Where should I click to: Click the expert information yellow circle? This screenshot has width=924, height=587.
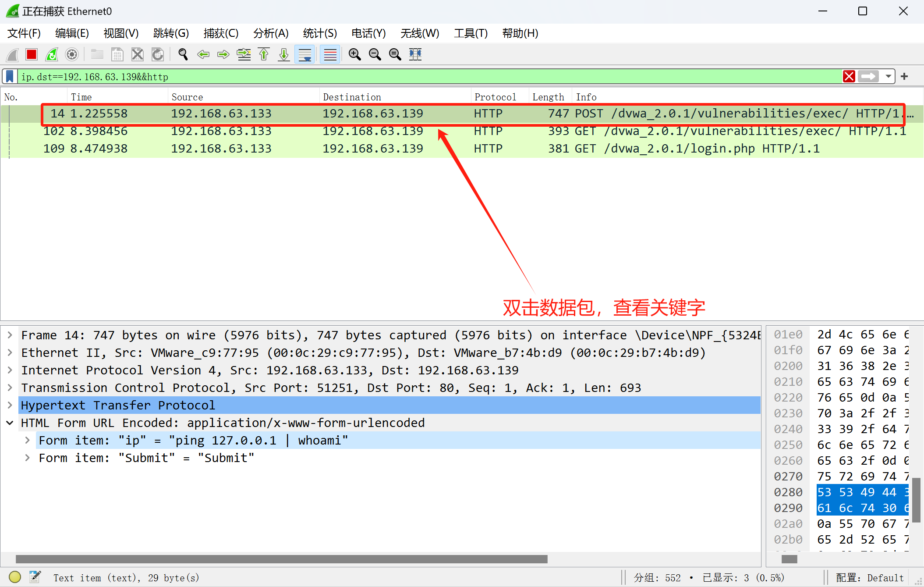15,577
